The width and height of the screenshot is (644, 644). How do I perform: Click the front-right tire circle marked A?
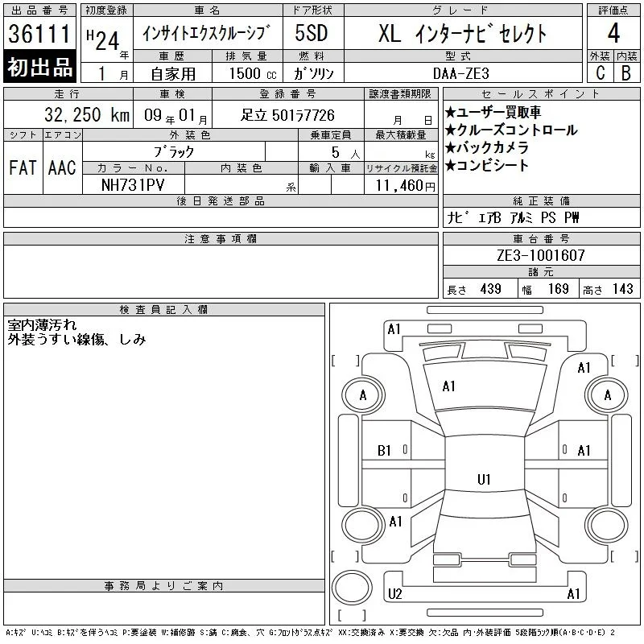click(x=607, y=395)
